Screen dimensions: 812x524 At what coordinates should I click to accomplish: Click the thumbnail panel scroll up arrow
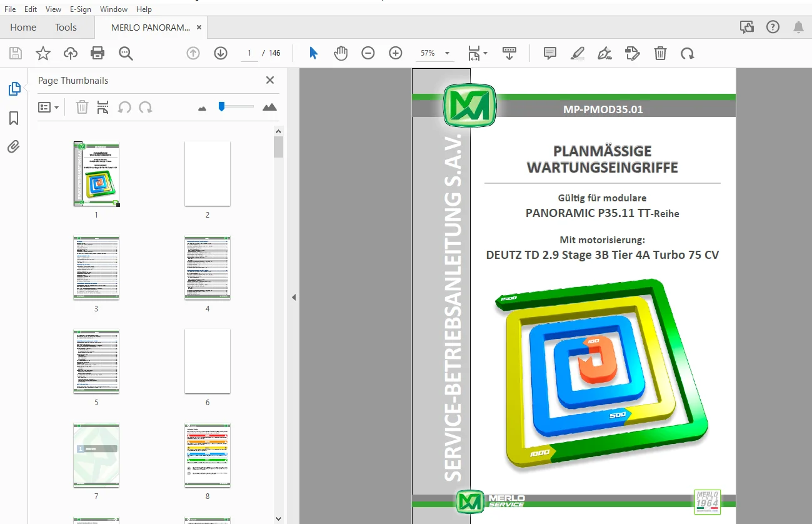tap(279, 131)
